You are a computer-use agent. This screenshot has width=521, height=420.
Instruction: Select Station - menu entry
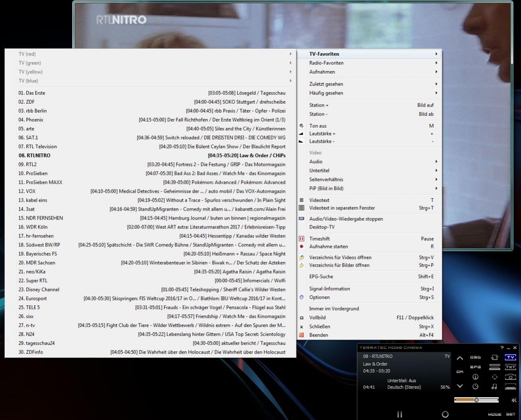(x=369, y=114)
